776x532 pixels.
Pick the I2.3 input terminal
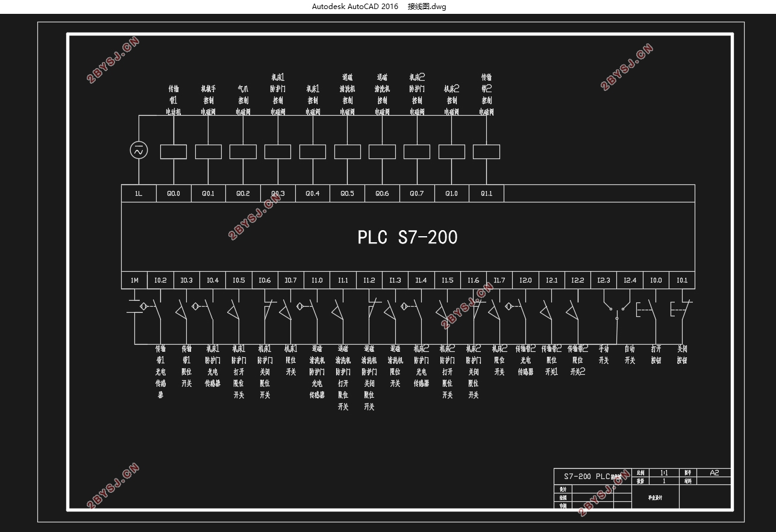click(604, 280)
